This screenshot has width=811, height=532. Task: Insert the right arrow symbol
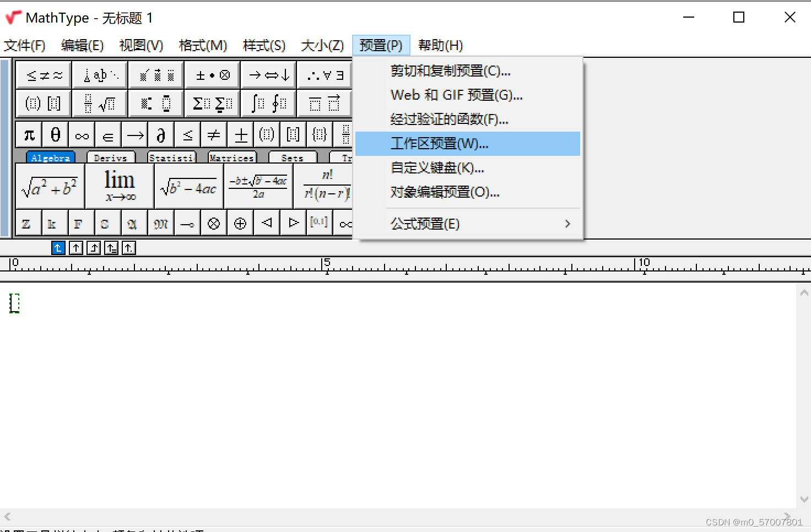click(x=135, y=135)
